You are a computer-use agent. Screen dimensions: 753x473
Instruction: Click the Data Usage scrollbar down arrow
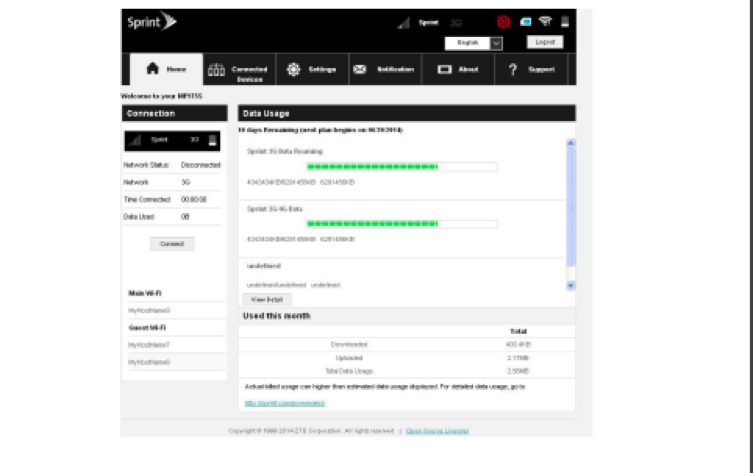pos(571,285)
